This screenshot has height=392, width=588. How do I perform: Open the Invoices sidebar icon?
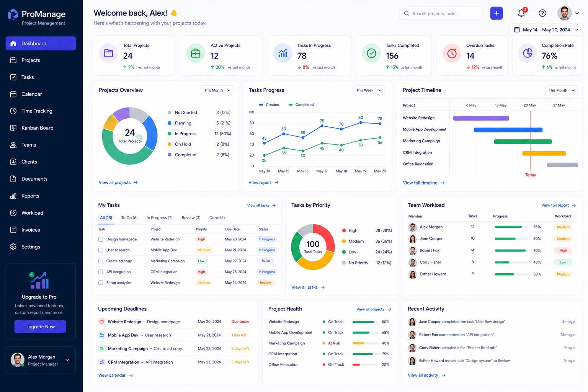pyautogui.click(x=13, y=230)
